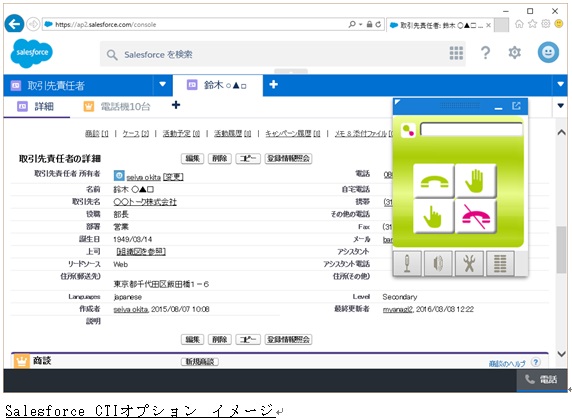Image resolution: width=572 pixels, height=420 pixels.
Task: Click the search magnifier in address bar
Action: pyautogui.click(x=352, y=24)
